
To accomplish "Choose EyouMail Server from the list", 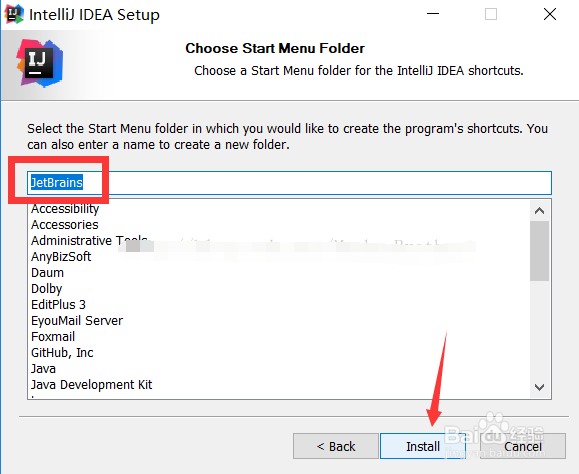I will click(x=77, y=320).
